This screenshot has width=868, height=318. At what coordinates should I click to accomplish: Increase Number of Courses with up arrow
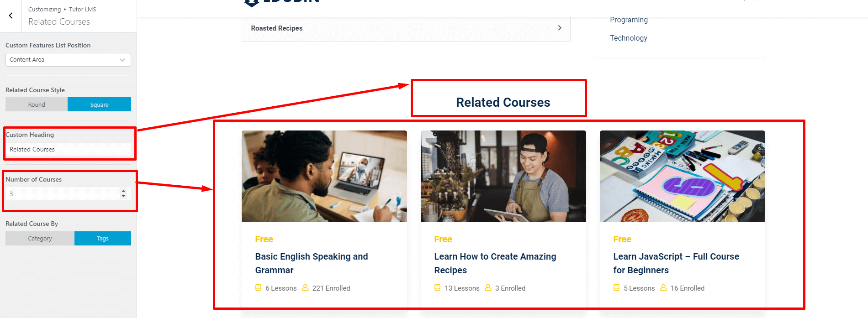(123, 191)
